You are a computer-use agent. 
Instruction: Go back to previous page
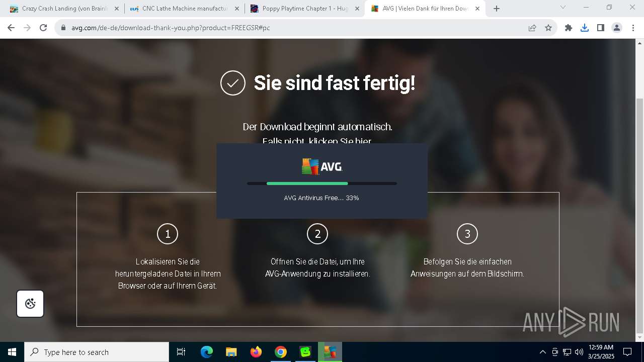pyautogui.click(x=11, y=28)
